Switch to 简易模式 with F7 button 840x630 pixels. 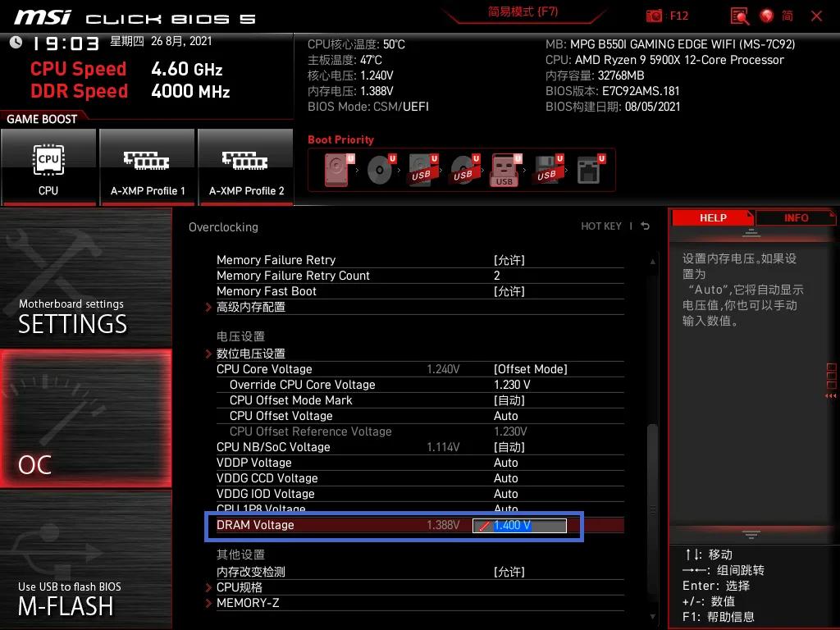point(522,13)
